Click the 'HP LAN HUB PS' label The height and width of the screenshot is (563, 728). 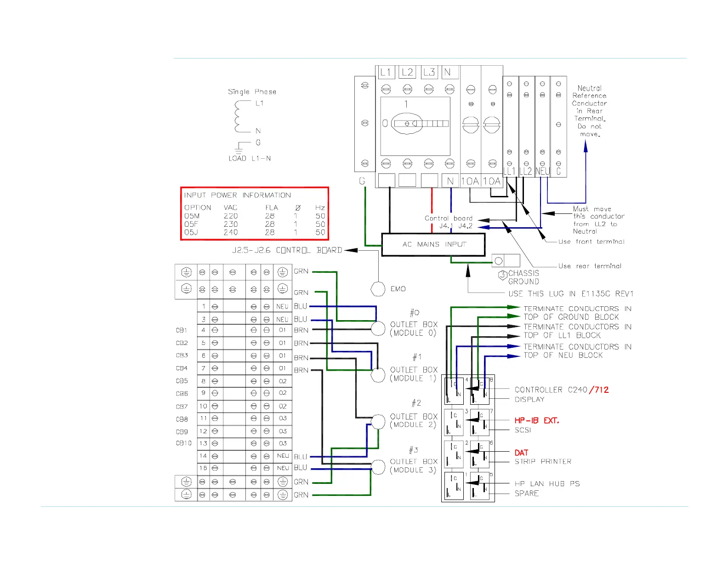coord(547,484)
